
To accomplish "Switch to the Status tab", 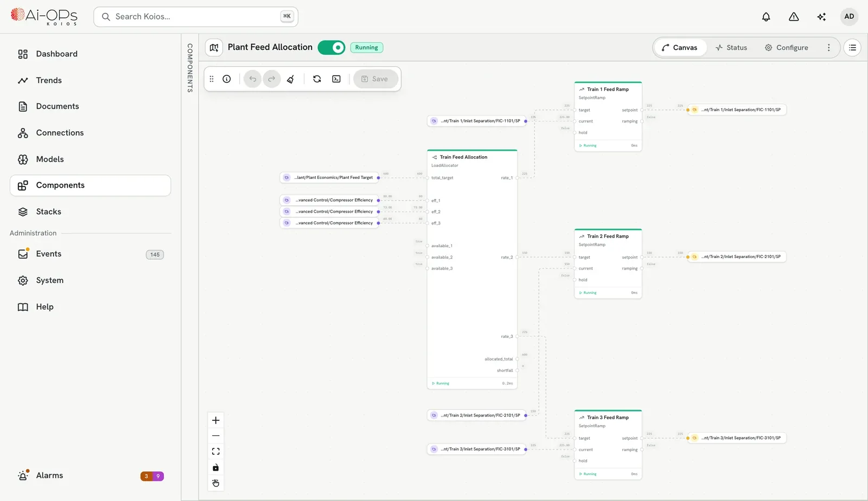I will pos(731,48).
